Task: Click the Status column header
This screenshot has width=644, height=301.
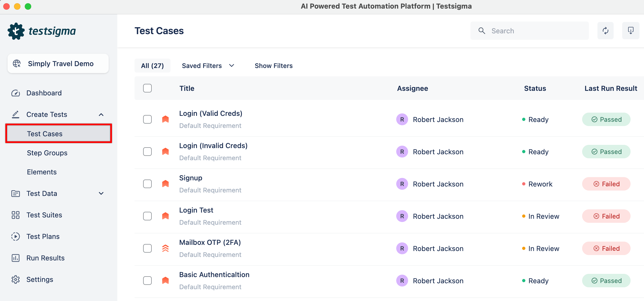Action: point(535,88)
